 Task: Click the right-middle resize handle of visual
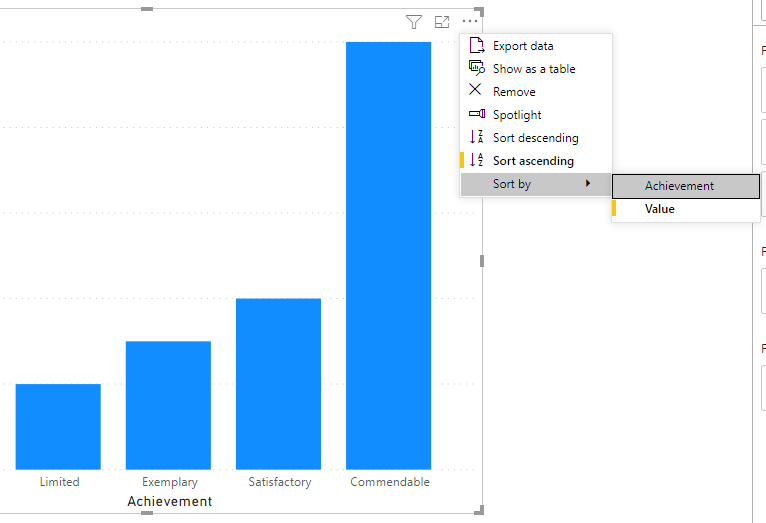[x=482, y=261]
